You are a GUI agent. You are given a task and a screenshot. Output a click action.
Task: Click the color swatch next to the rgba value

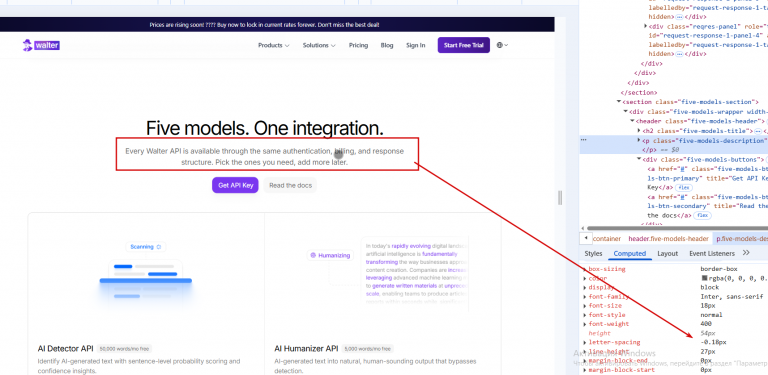click(x=704, y=278)
